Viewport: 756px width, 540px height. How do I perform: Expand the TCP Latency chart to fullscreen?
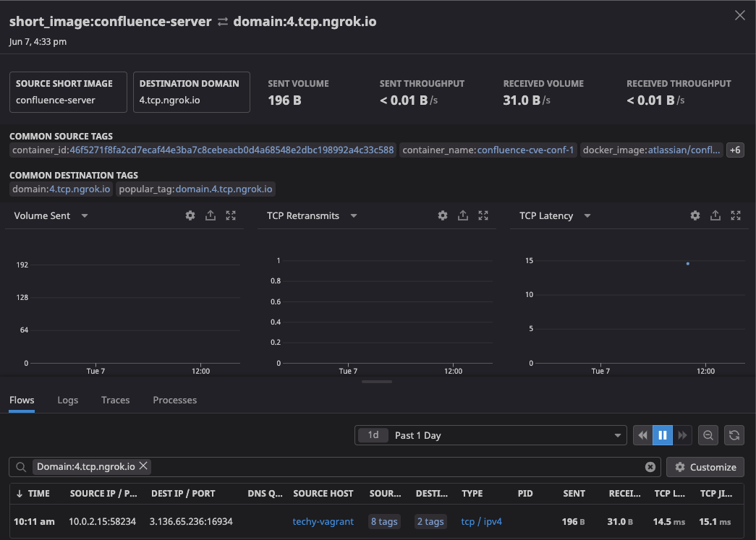[736, 215]
